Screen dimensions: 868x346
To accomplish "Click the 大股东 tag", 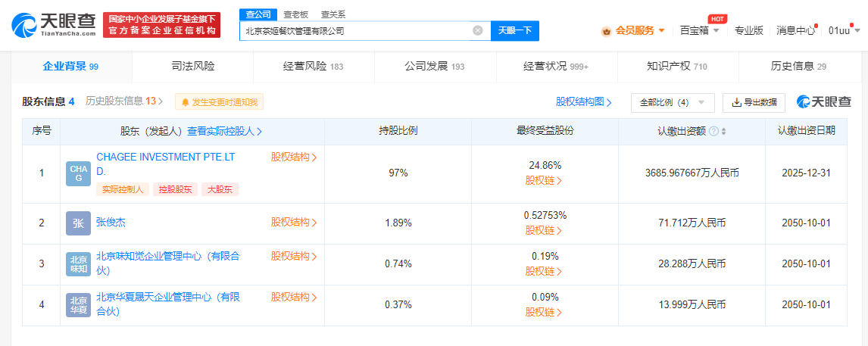I will [220, 189].
